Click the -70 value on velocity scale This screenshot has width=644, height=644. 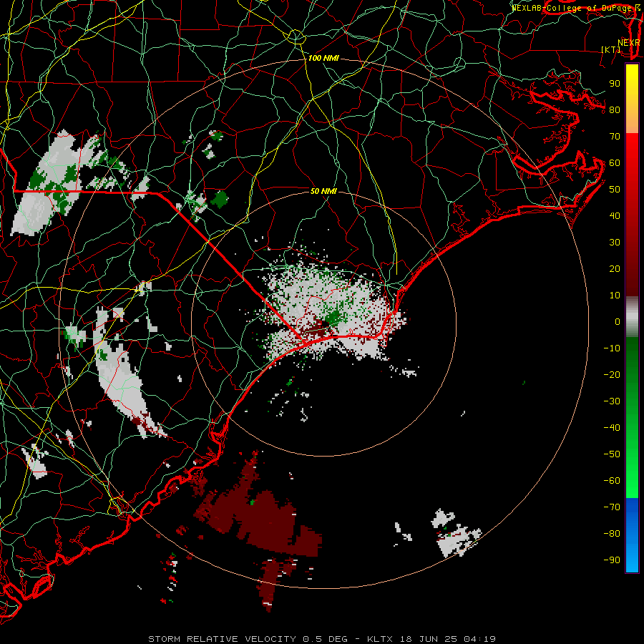(612, 507)
